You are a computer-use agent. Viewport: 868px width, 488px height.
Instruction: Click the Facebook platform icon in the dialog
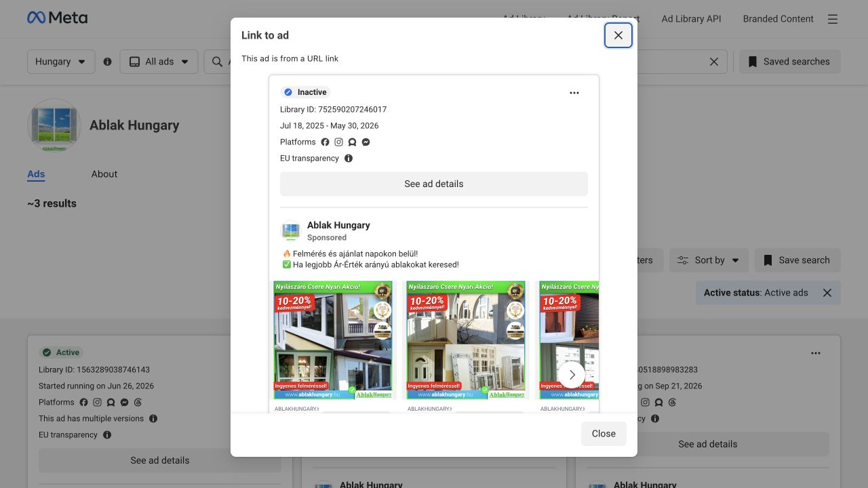[325, 142]
